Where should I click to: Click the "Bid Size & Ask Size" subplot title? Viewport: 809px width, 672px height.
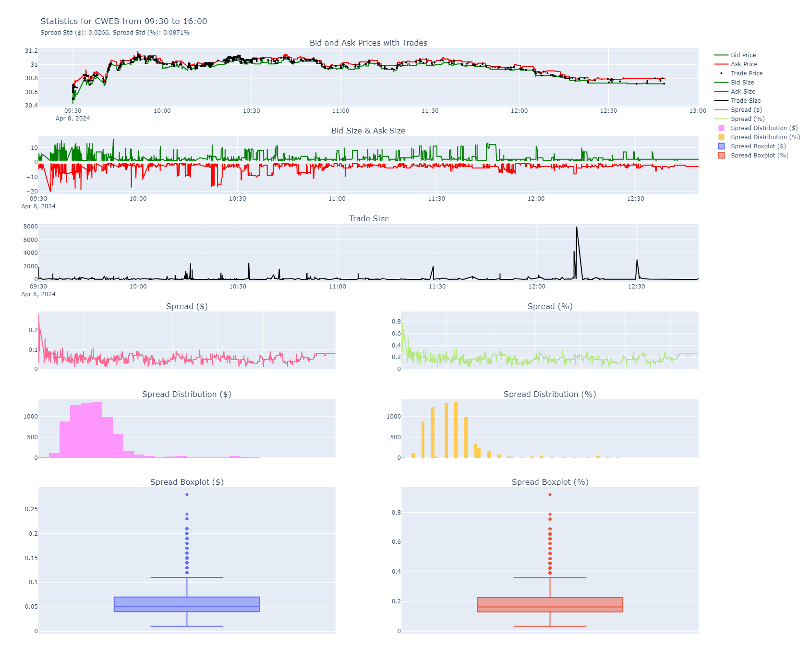click(368, 131)
